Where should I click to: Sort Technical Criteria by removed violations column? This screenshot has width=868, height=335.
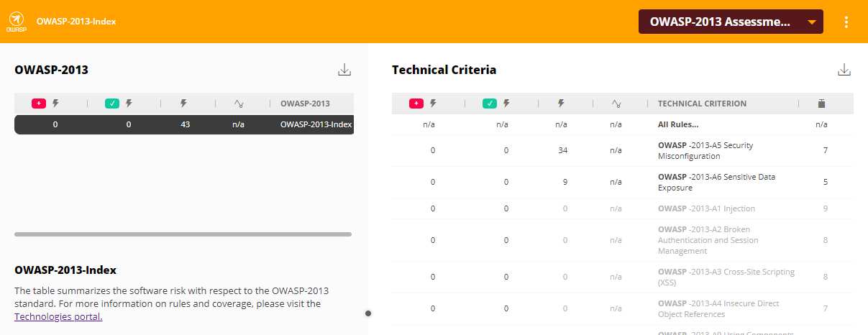click(496, 104)
